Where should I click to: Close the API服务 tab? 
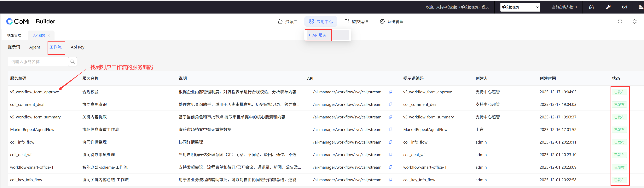[49, 36]
